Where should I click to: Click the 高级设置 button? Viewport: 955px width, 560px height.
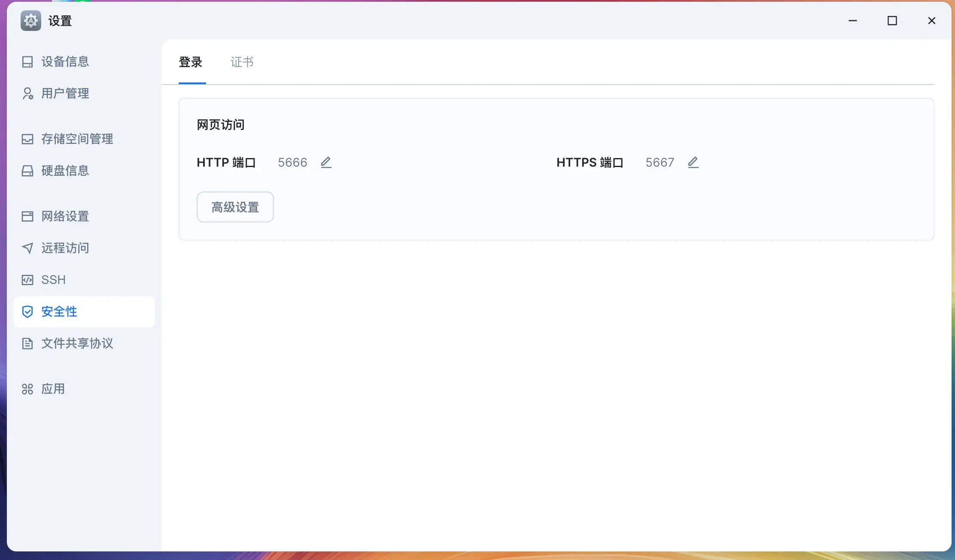click(x=235, y=207)
